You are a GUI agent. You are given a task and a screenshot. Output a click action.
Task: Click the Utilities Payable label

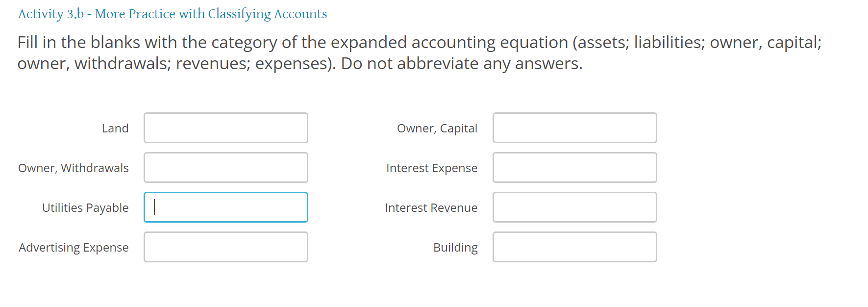(85, 207)
